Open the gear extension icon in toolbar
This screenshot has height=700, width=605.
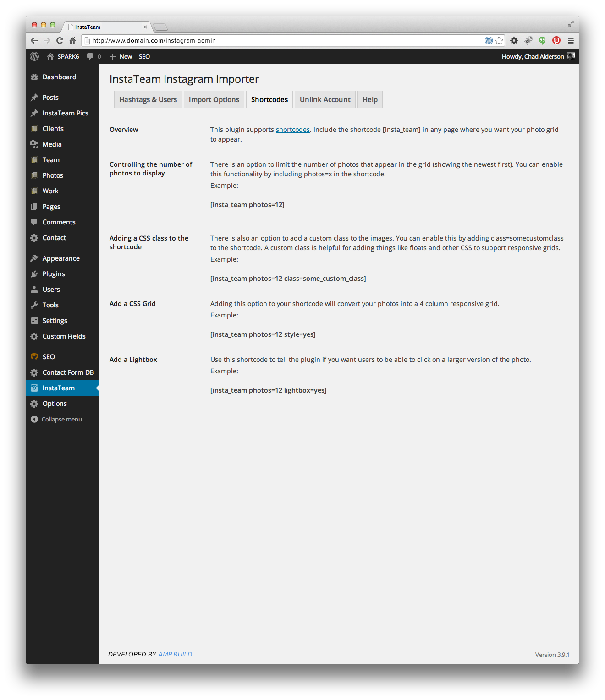[x=514, y=40]
